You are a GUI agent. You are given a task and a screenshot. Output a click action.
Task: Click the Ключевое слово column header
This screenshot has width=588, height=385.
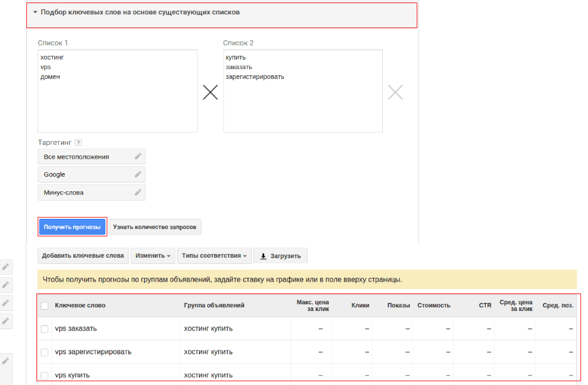pos(80,305)
